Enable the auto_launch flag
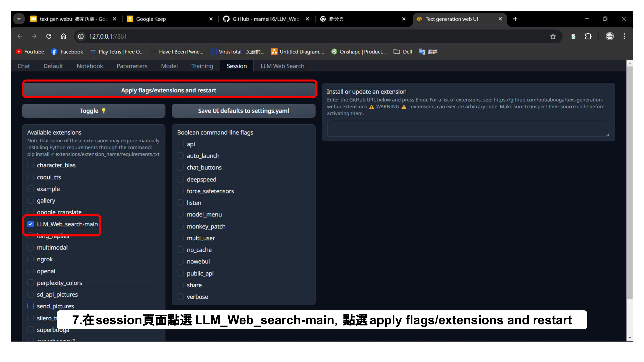Image resolution: width=644 pixels, height=362 pixels. [180, 156]
